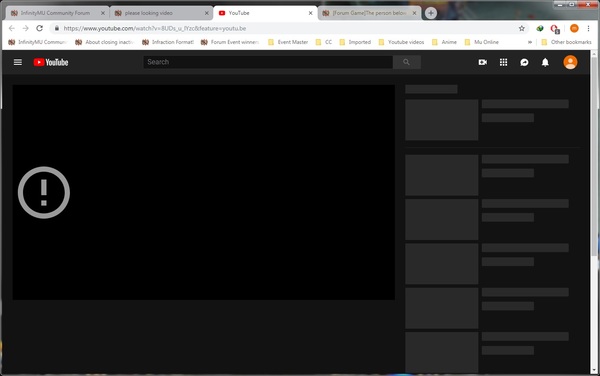Screen dimensions: 600x376
Task: Open the Youtube videos bookmarks folder
Action: point(401,42)
